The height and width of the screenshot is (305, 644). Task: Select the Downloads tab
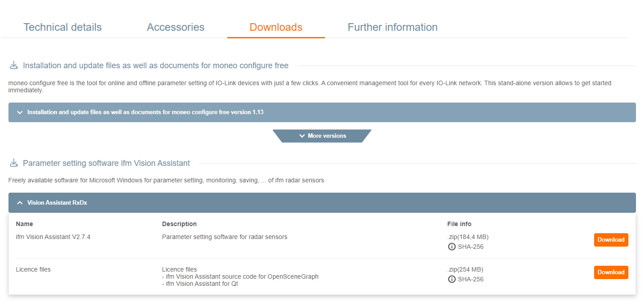(276, 27)
